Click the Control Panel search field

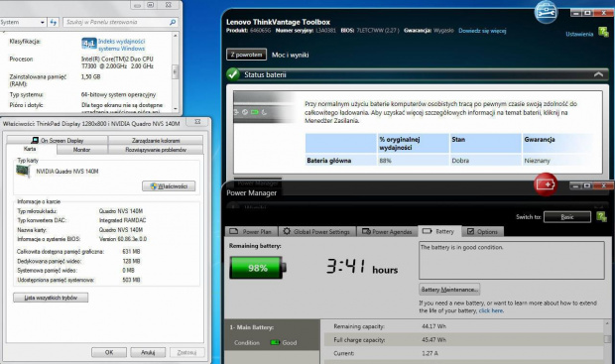coord(116,23)
